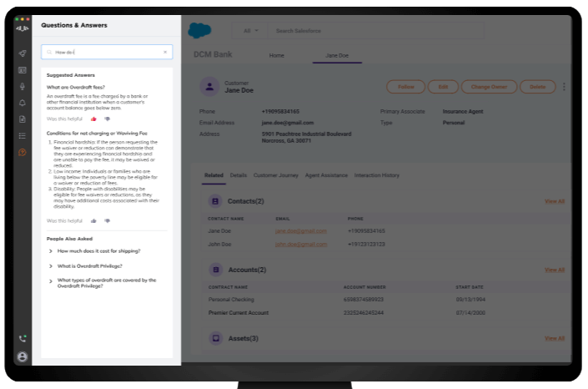The width and height of the screenshot is (588, 389).
Task: Thumbs up the Waiving Fee answer
Action: (93, 220)
